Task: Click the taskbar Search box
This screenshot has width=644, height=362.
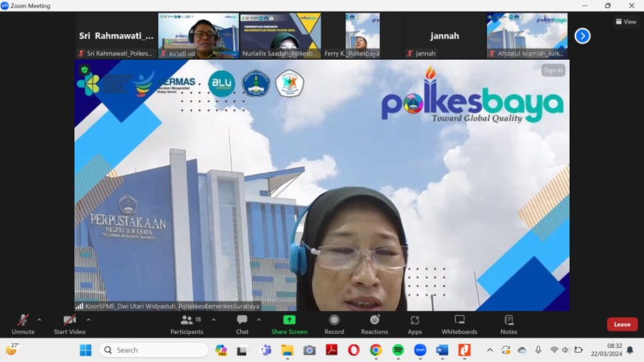Action: pos(153,350)
